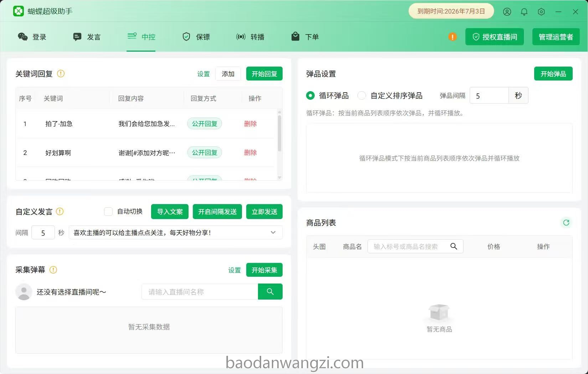Click 开启间隔发送 button
The image size is (588, 374).
point(217,212)
